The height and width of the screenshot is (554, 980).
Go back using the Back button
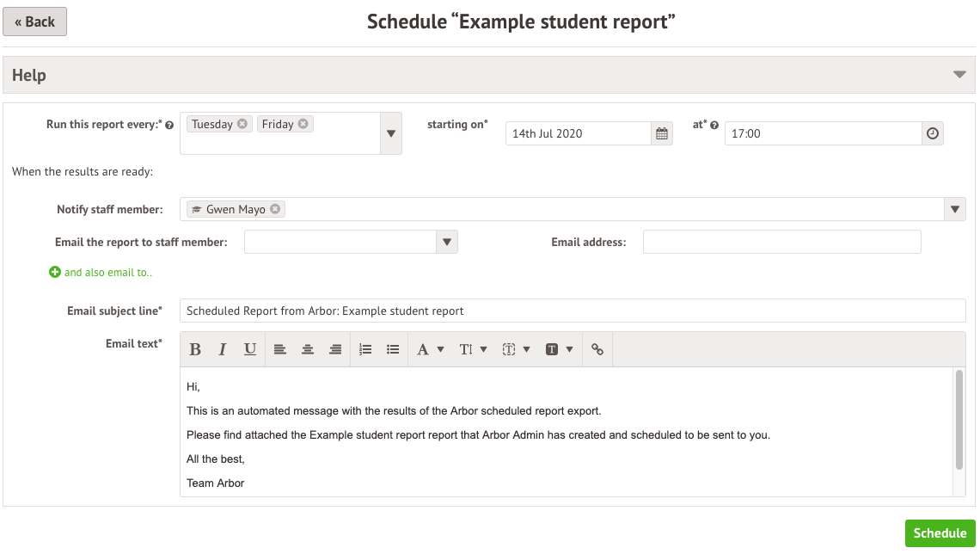(35, 22)
